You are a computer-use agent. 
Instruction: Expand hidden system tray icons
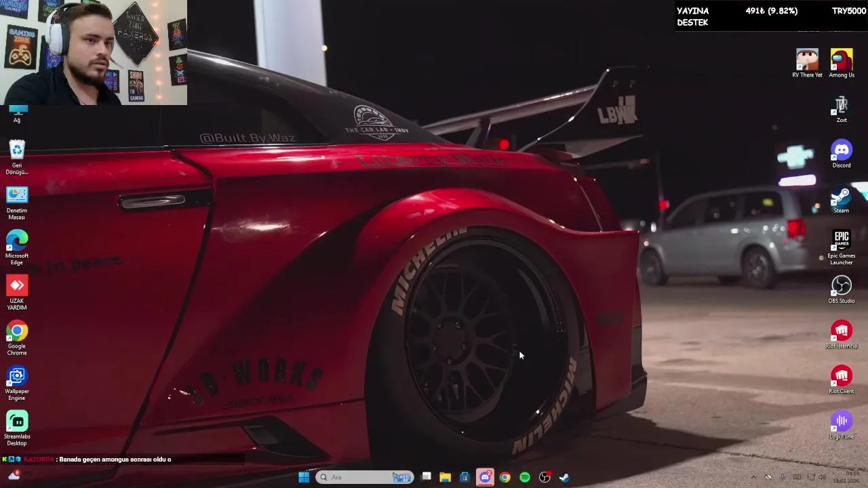coord(753,477)
